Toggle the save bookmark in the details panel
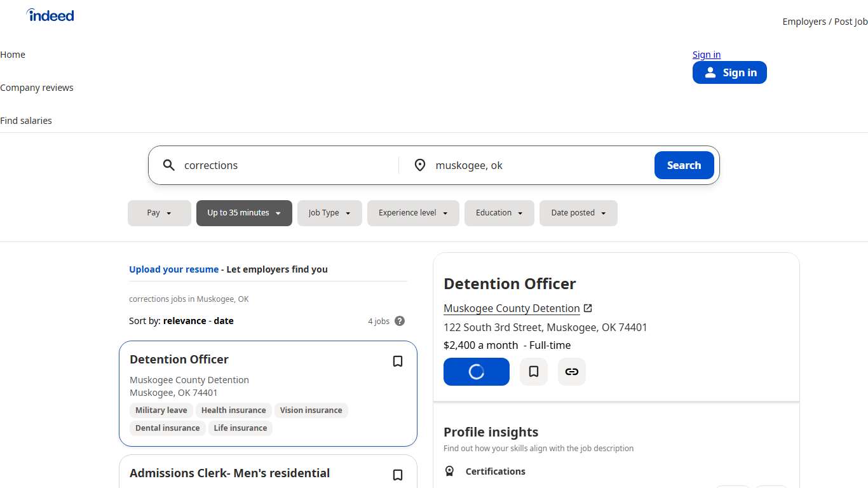868x488 pixels. 534,372
